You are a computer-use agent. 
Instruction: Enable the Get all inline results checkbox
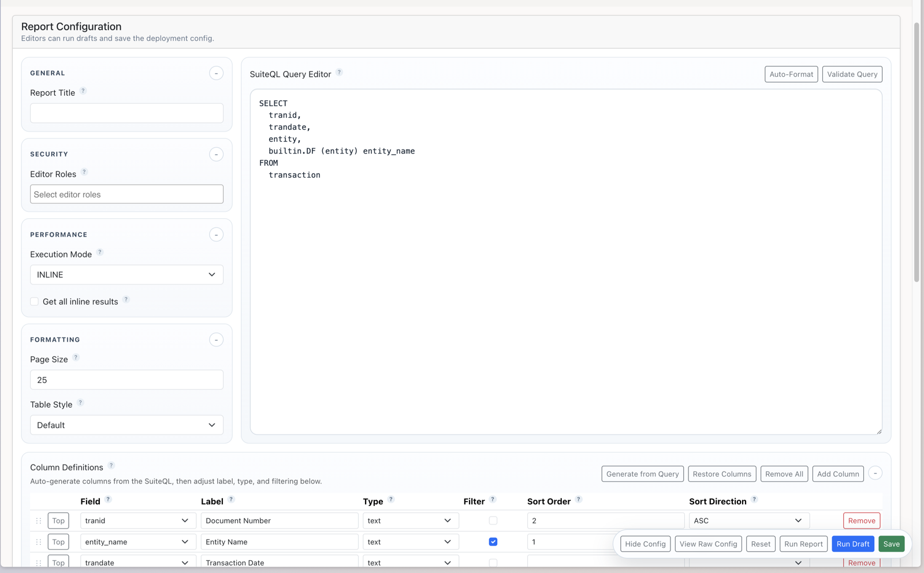point(34,301)
